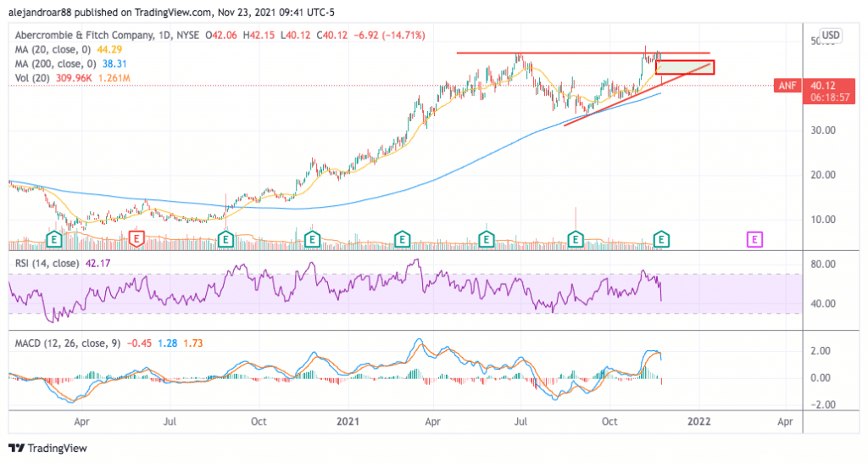Click the MACD (12, 26, close, 9) legend
Image resolution: width=868 pixels, height=463 pixels.
(x=67, y=343)
